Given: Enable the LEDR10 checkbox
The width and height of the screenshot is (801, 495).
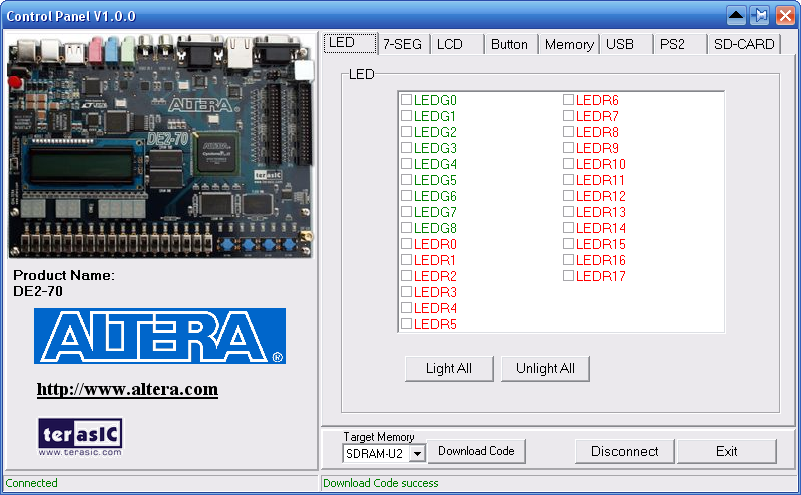Looking at the screenshot, I should click(568, 163).
